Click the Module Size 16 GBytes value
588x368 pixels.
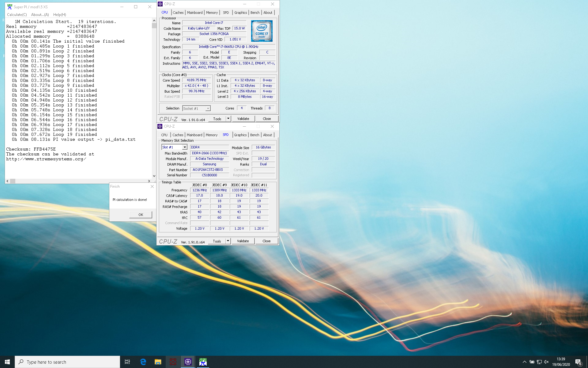[x=263, y=148]
